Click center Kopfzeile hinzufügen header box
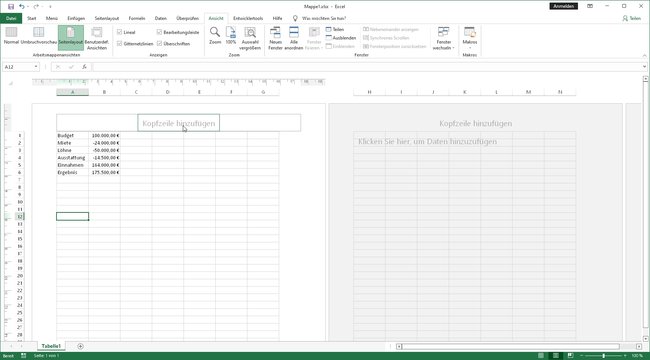 (179, 123)
